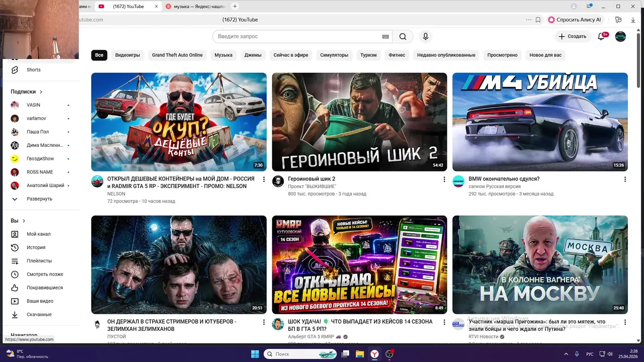The height and width of the screenshot is (362, 644).
Task: Open the on-screen keyboard icon in search box
Action: 385,37
